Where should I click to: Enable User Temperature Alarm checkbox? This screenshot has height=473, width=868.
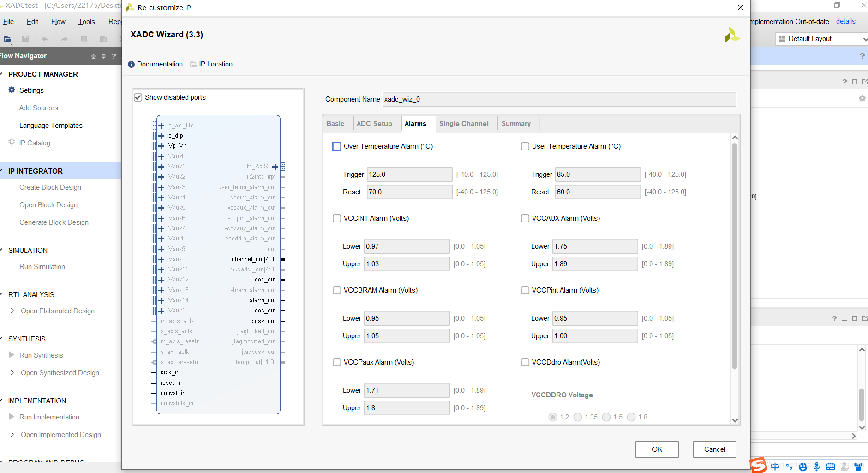(525, 146)
